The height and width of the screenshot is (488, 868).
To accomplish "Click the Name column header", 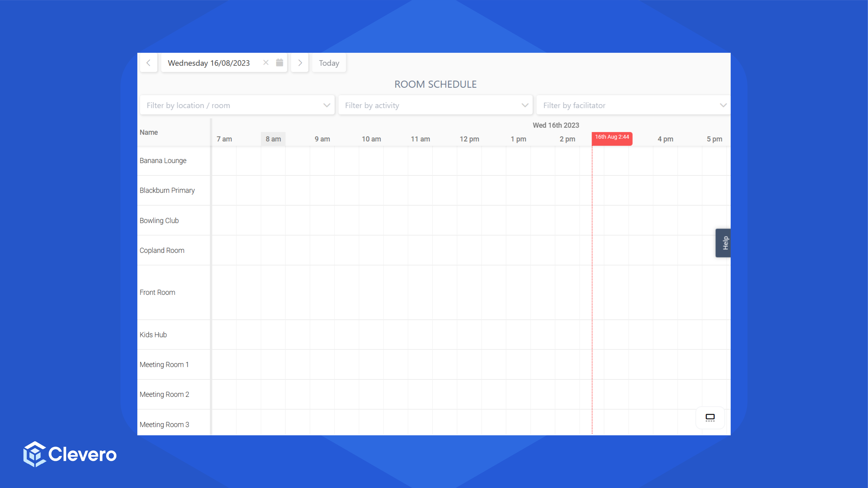I will click(x=149, y=132).
